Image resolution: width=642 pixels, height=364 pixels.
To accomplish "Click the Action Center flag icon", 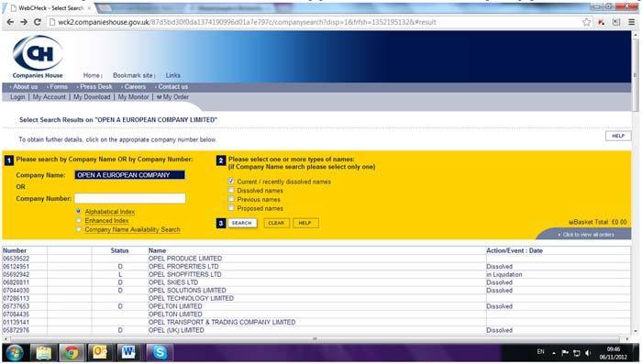I will [x=565, y=353].
